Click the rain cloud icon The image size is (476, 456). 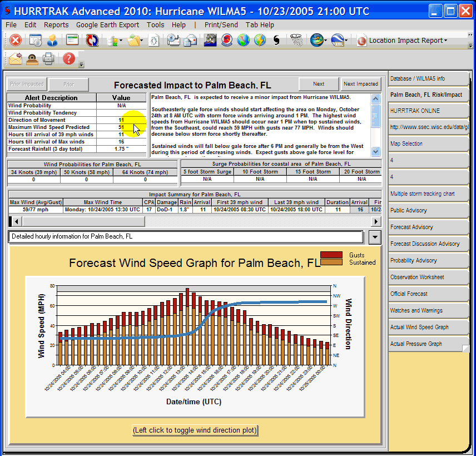pos(296,40)
